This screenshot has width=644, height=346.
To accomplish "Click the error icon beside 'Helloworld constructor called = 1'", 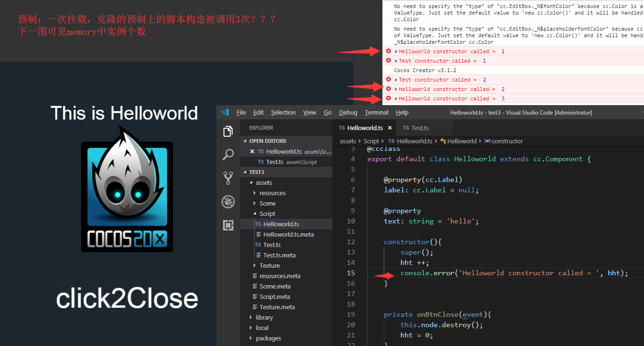I will tap(388, 51).
